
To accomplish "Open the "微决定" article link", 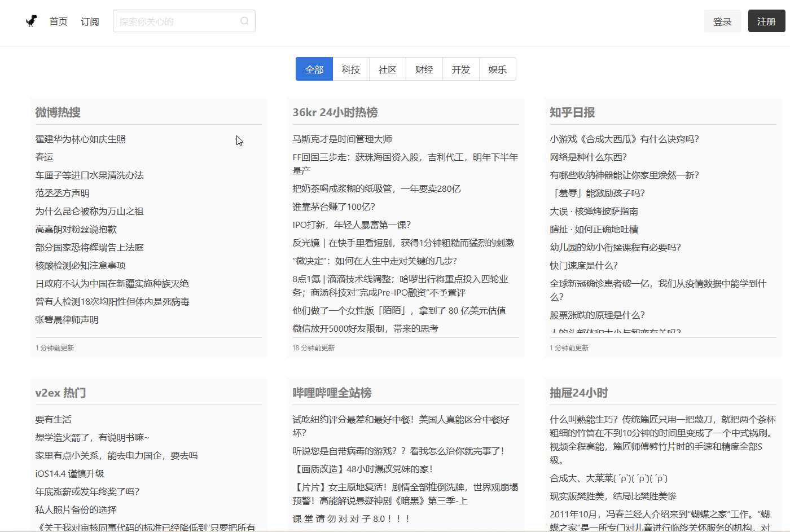I will click(375, 261).
